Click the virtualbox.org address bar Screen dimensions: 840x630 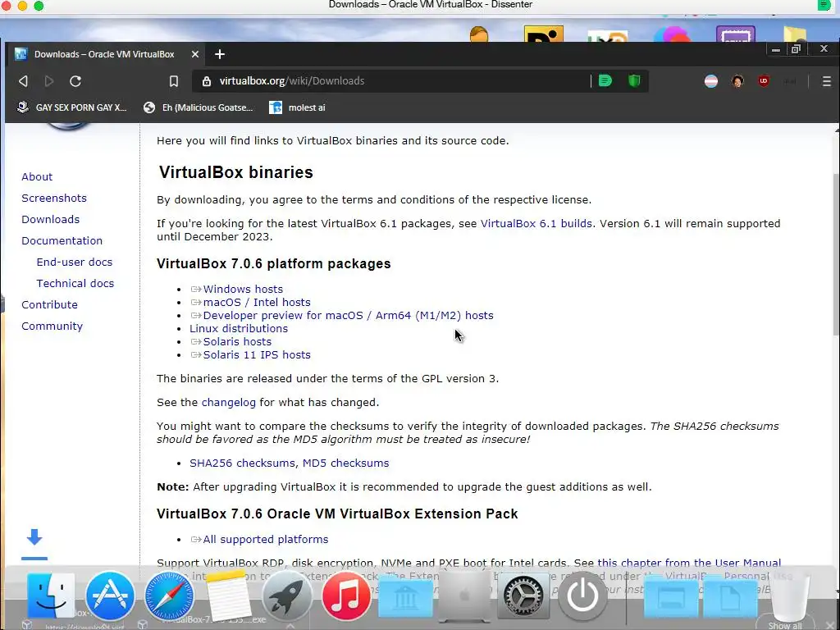coord(391,81)
